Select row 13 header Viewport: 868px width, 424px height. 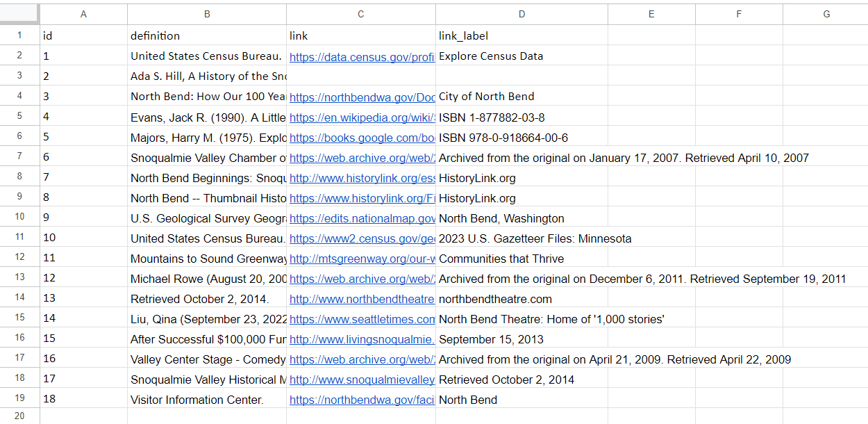19,278
